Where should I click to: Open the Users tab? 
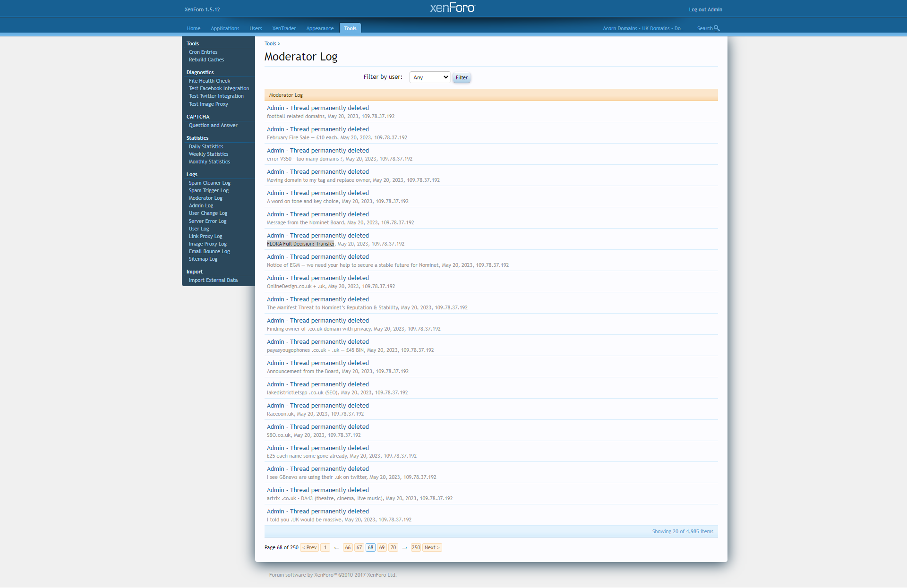(256, 28)
